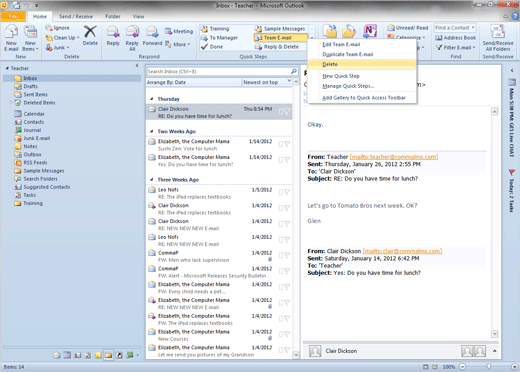Click the Unread/Read icon
The height and width of the screenshot is (372, 520).
[391, 28]
